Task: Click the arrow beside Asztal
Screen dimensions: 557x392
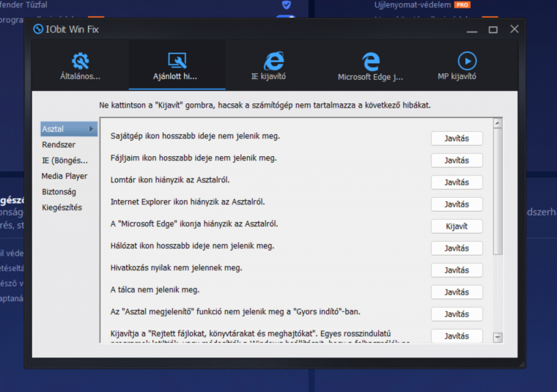Action: tap(92, 129)
